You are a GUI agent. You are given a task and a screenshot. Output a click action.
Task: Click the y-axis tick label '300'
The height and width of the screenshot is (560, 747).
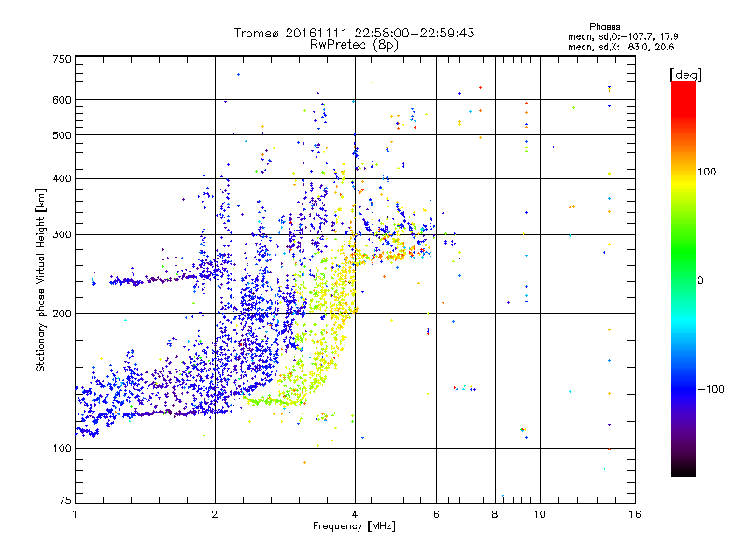[x=62, y=235]
